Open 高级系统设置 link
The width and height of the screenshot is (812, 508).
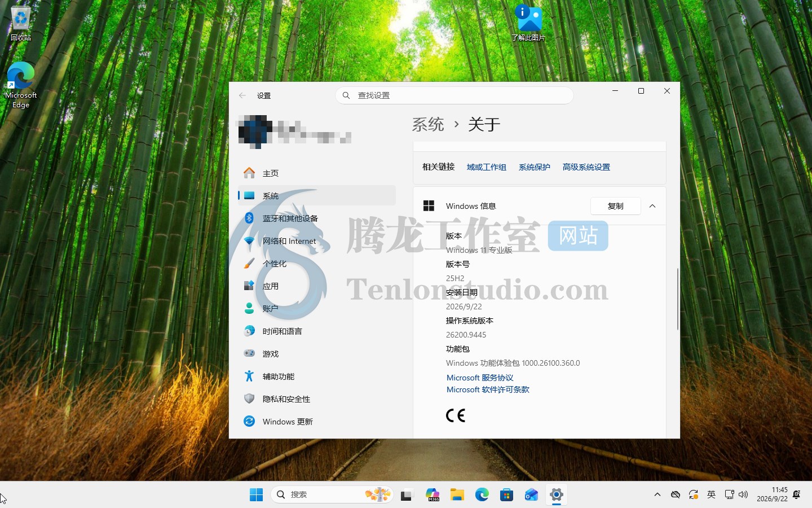(x=586, y=167)
